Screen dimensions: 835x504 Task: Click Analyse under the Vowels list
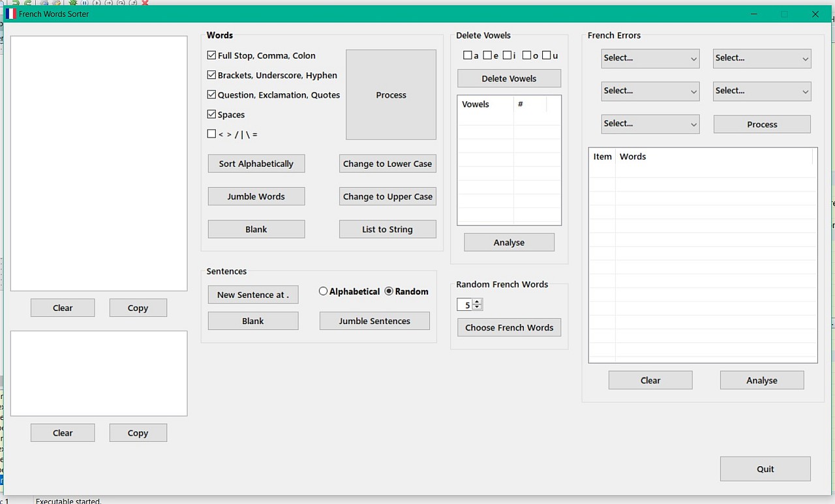pos(509,243)
